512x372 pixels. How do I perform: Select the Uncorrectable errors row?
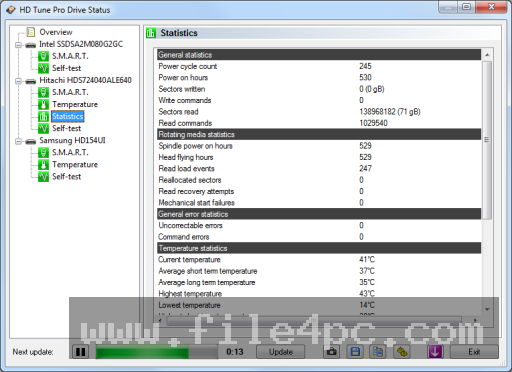[x=319, y=225]
